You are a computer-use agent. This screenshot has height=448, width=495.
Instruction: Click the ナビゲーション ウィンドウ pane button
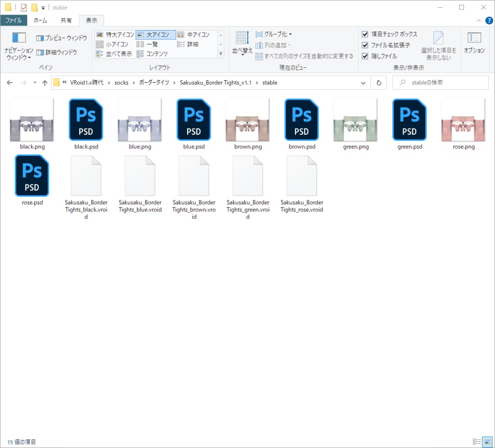[x=18, y=46]
